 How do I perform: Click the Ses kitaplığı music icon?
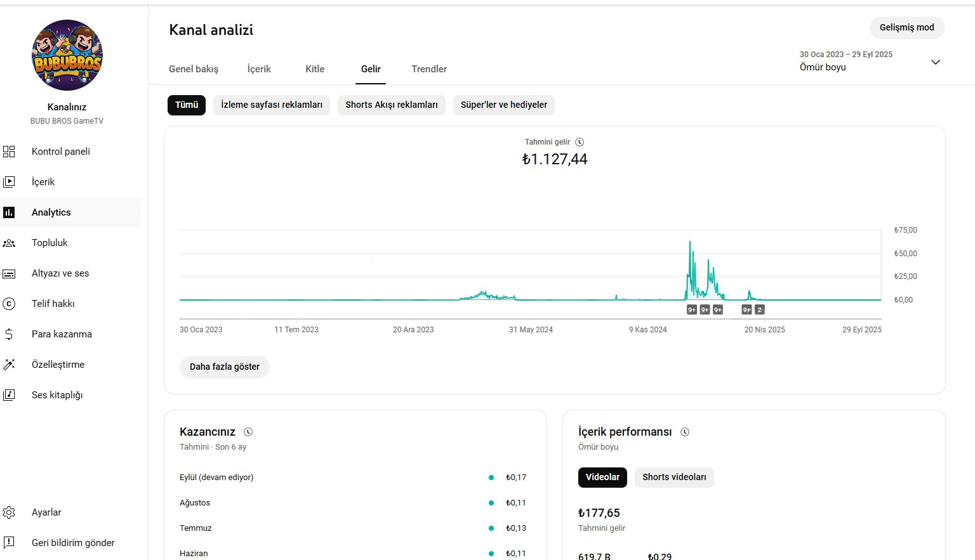click(9, 395)
